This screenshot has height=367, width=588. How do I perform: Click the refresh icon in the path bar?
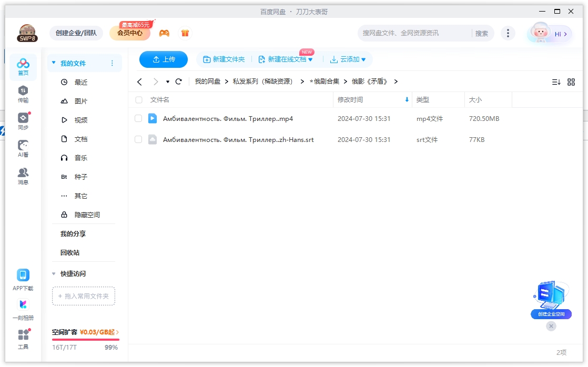pos(178,82)
